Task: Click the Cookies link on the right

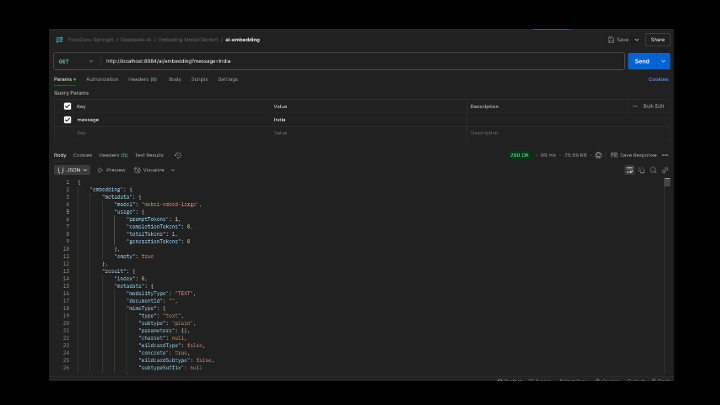Action: click(658, 78)
